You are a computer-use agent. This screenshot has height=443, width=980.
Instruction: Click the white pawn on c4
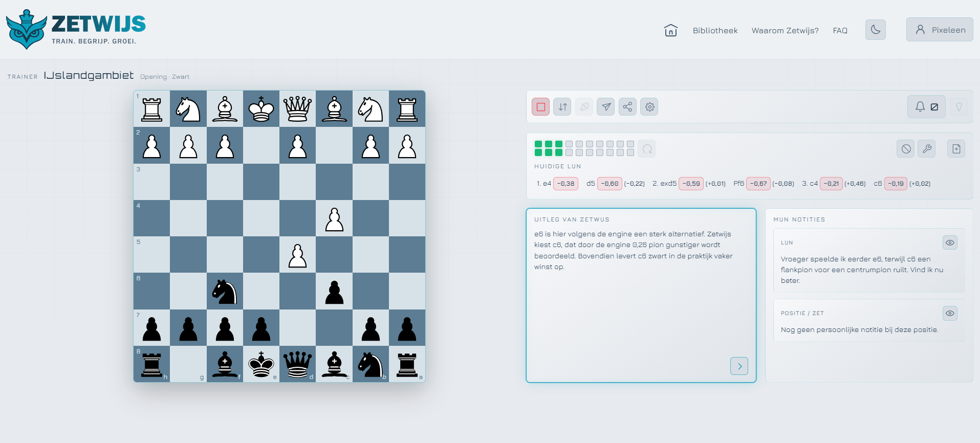(334, 218)
